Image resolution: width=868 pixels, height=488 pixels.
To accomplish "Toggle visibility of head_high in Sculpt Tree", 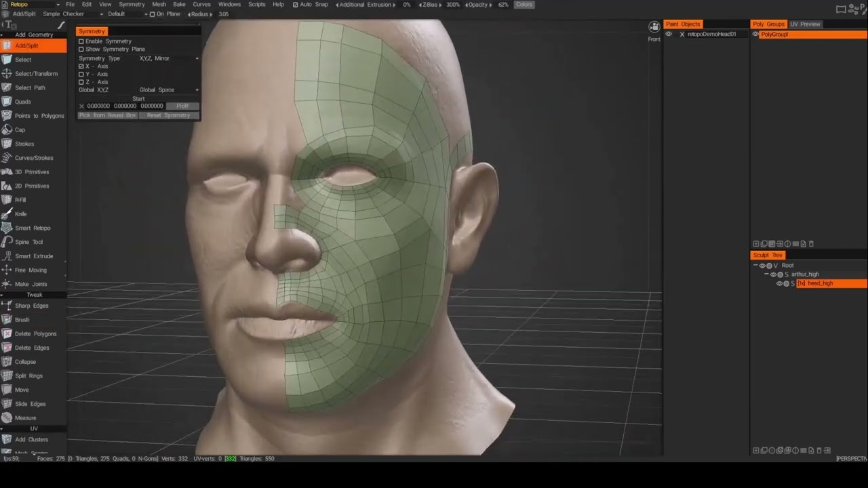I will click(x=779, y=283).
